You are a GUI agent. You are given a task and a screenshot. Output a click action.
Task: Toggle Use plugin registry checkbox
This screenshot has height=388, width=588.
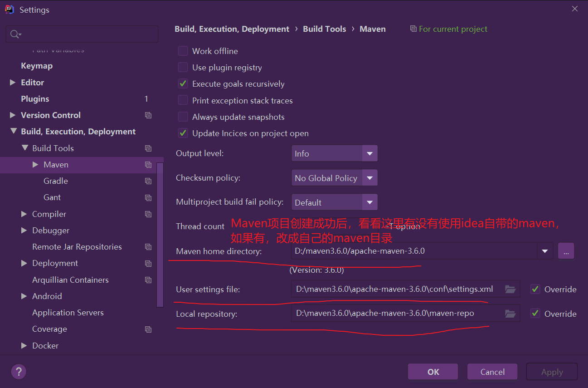point(183,67)
